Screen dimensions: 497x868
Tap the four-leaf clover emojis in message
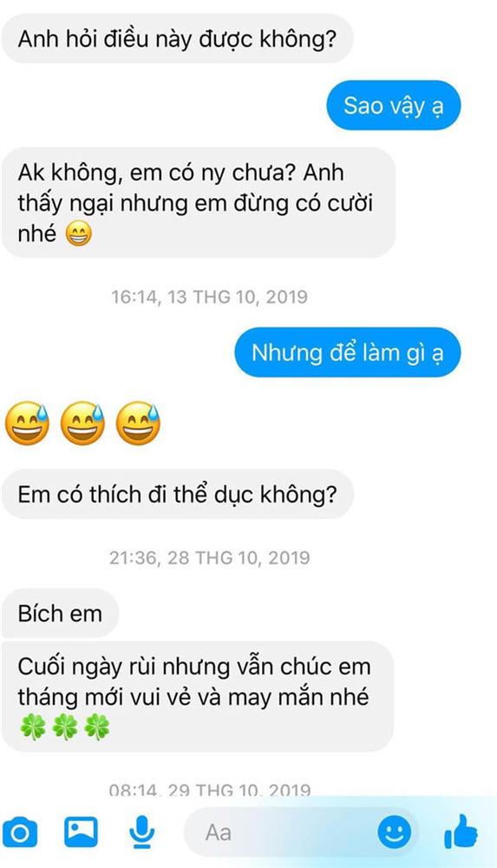click(x=65, y=727)
